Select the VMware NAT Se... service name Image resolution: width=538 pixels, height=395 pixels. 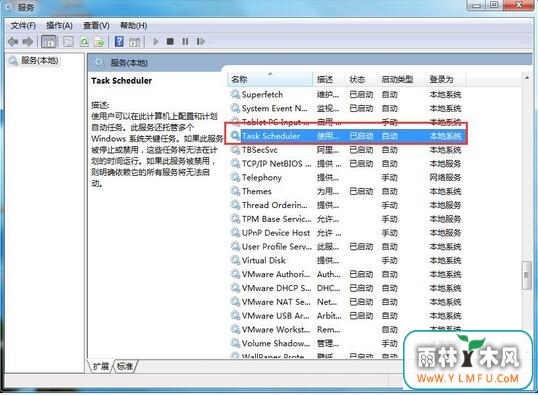click(276, 302)
